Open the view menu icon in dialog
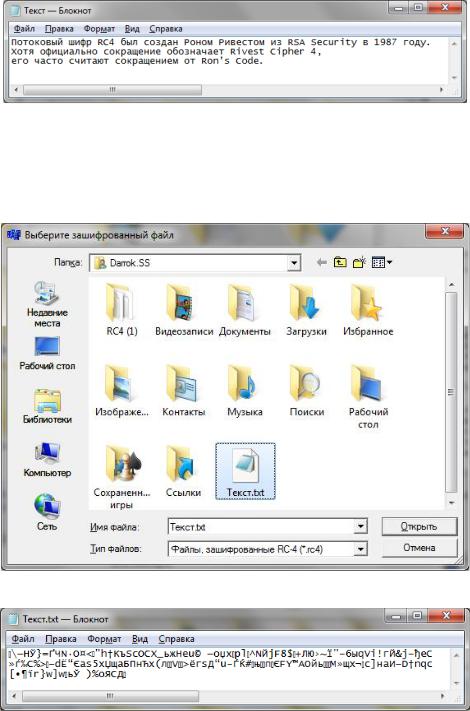This screenshot has width=470, height=711. pyautogui.click(x=382, y=263)
